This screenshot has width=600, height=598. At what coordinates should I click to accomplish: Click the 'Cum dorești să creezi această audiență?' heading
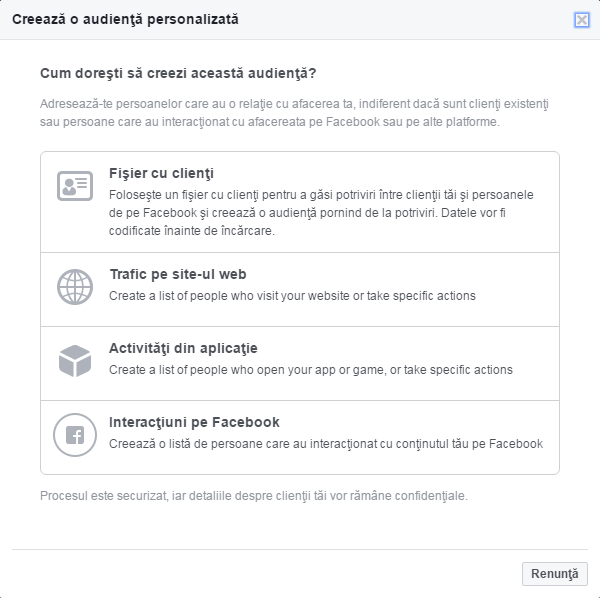(178, 73)
